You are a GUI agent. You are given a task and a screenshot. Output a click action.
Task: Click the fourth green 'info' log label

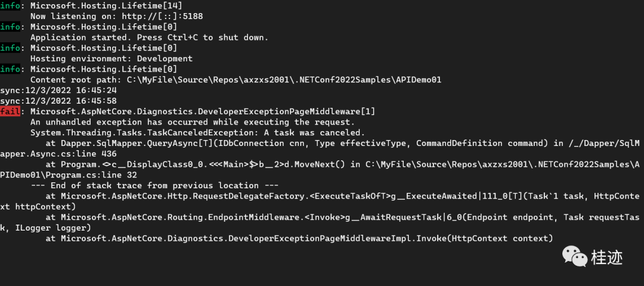point(10,69)
